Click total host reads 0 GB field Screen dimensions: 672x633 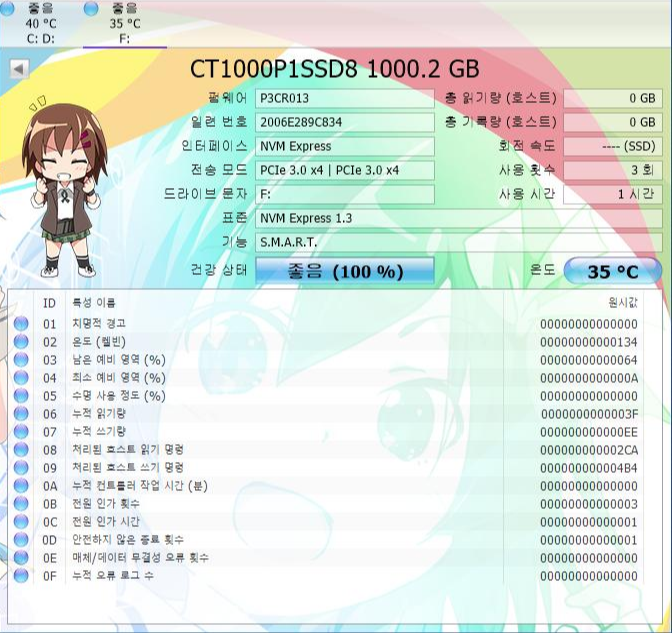pos(613,98)
